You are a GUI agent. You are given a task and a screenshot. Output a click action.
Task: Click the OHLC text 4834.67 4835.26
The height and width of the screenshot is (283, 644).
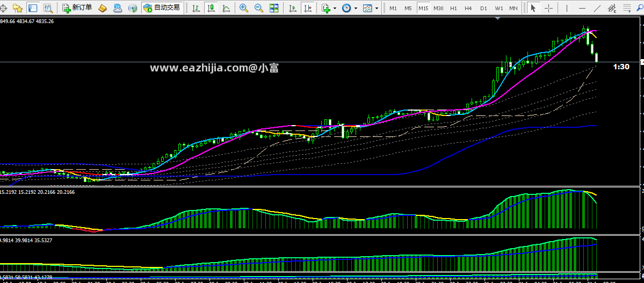37,21
